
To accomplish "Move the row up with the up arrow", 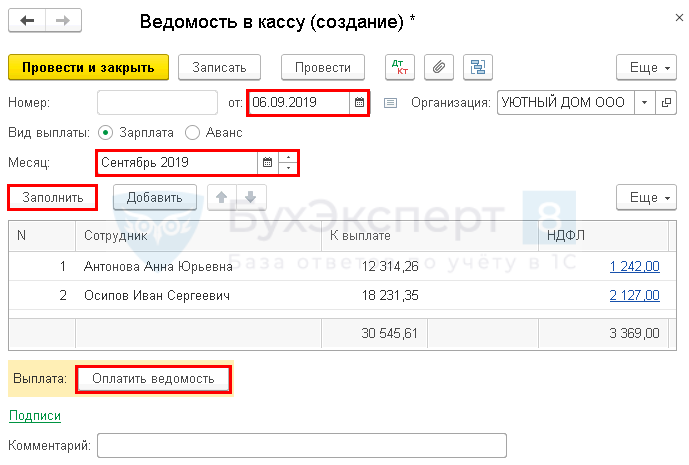I will pos(222,197).
